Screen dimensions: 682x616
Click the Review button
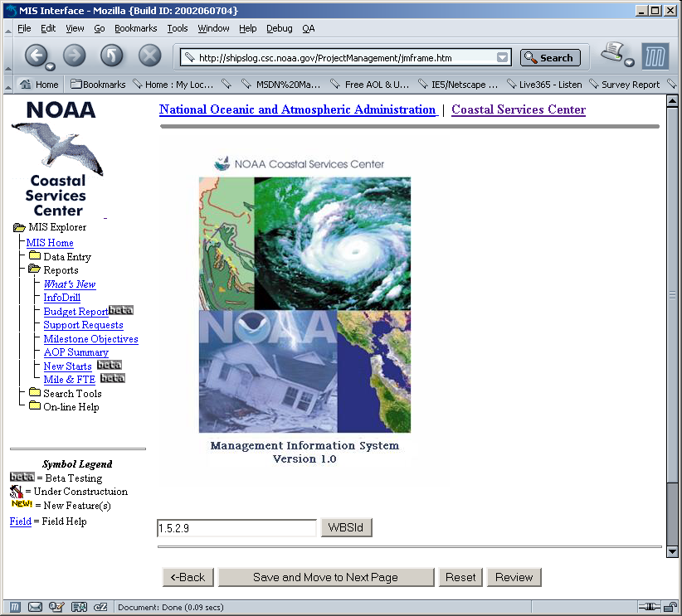[x=514, y=577]
